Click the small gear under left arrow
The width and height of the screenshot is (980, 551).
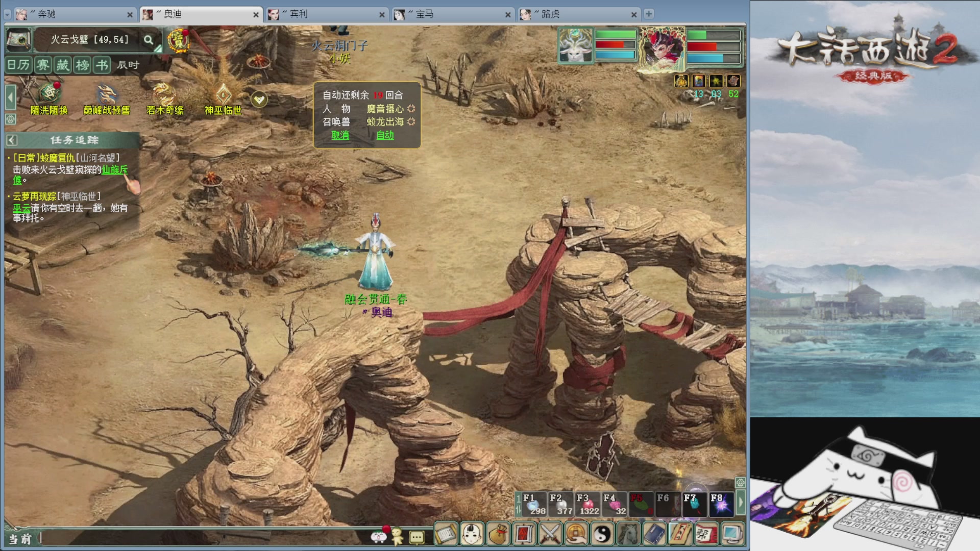tap(10, 119)
